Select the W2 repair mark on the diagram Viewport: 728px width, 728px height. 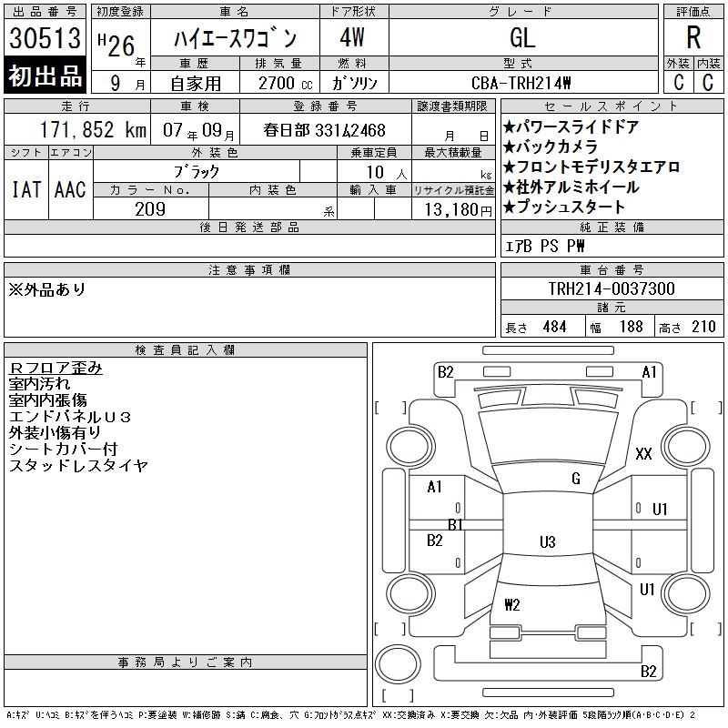(x=511, y=604)
